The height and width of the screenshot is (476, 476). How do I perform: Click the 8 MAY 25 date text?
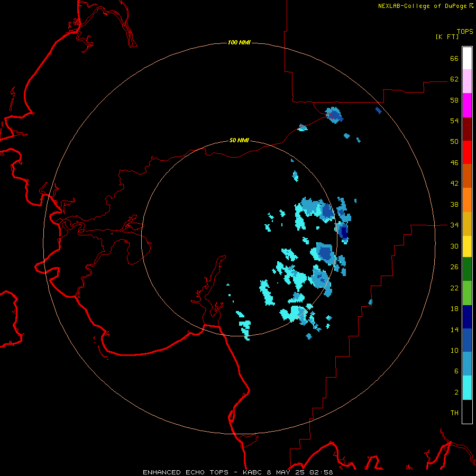click(x=286, y=472)
